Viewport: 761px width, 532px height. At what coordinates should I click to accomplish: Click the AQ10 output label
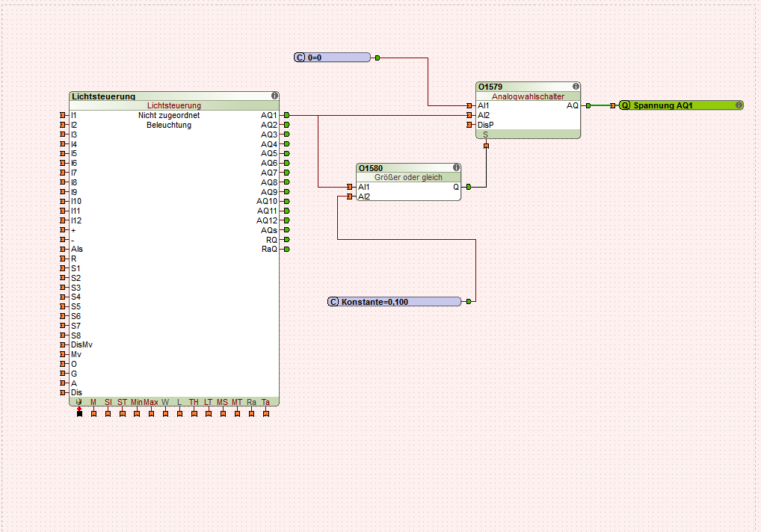(x=267, y=201)
